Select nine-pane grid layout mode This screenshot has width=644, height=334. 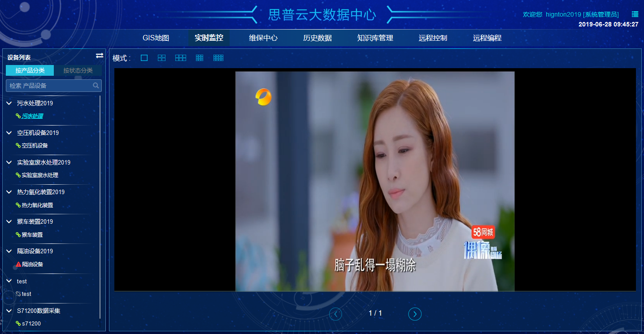click(200, 58)
